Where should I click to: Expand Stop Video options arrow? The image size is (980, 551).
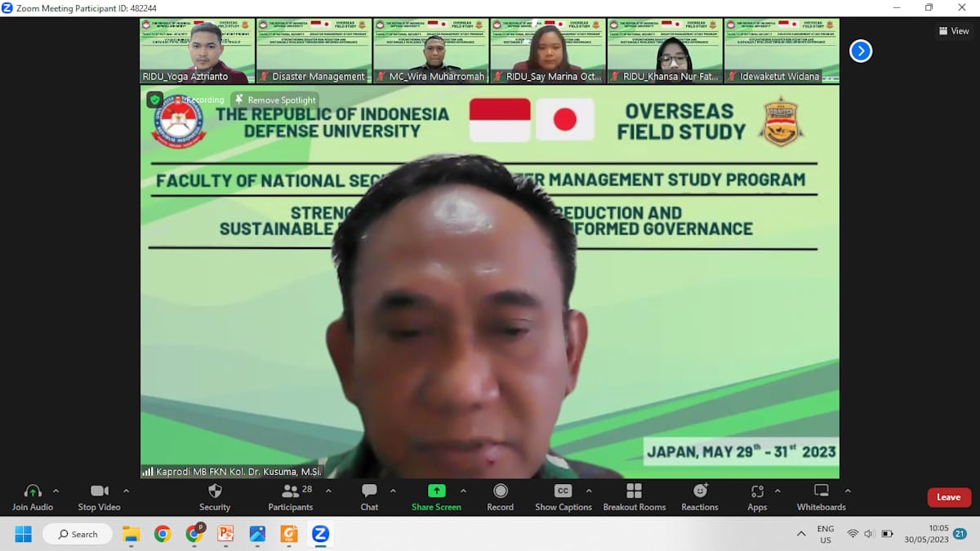click(126, 491)
